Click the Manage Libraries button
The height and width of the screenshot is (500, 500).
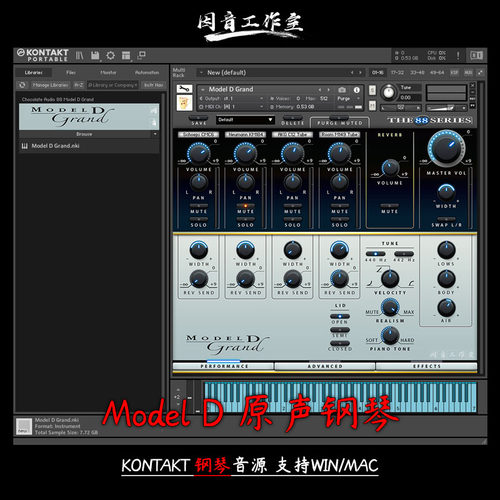pyautogui.click(x=50, y=85)
